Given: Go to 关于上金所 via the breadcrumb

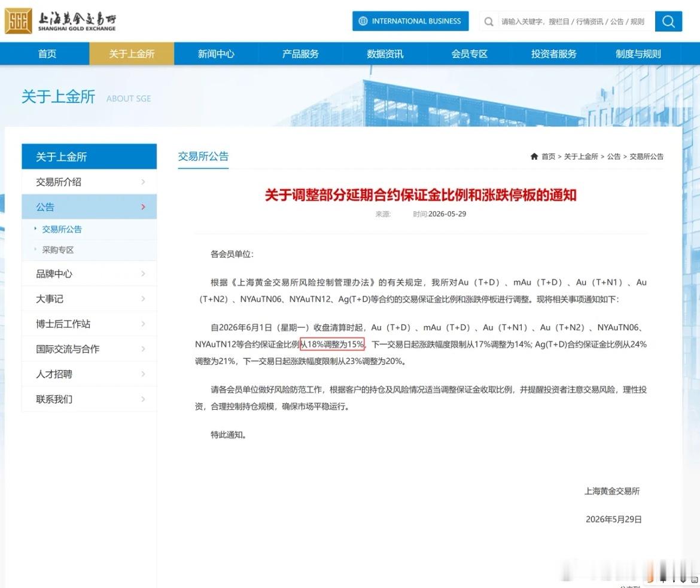Looking at the screenshot, I should tap(581, 156).
